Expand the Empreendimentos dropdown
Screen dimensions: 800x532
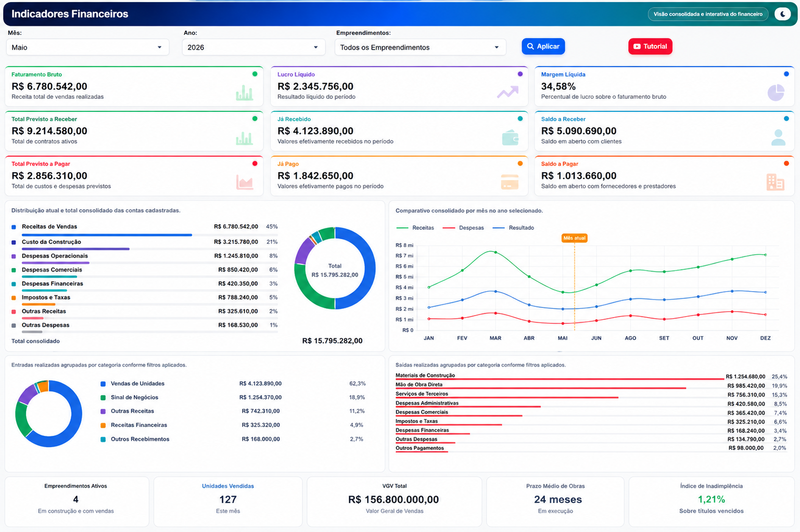420,47
